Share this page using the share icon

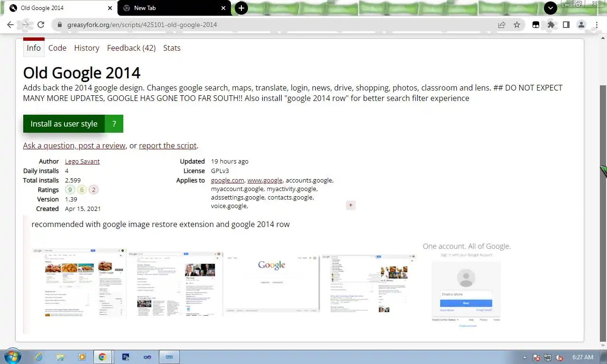[502, 25]
